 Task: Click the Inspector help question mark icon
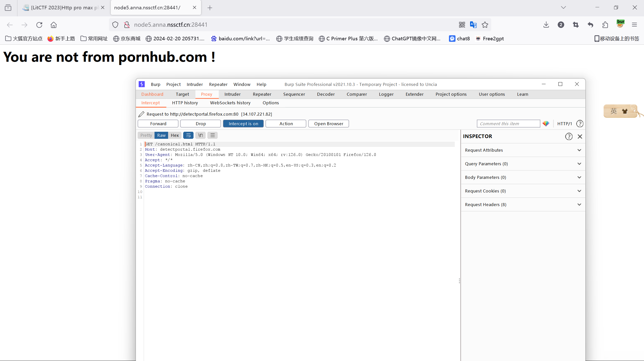(569, 136)
